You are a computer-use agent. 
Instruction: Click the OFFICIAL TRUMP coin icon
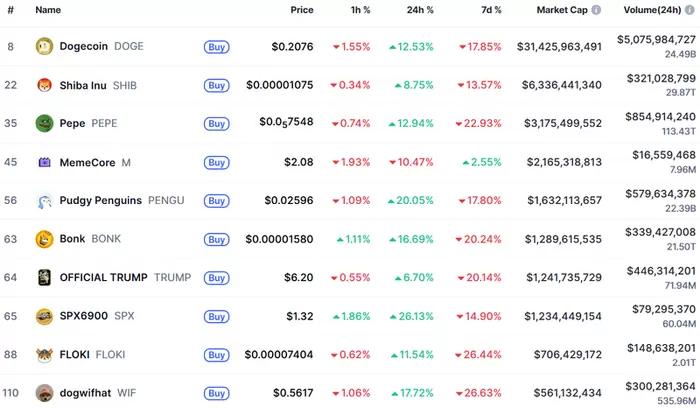(x=44, y=277)
